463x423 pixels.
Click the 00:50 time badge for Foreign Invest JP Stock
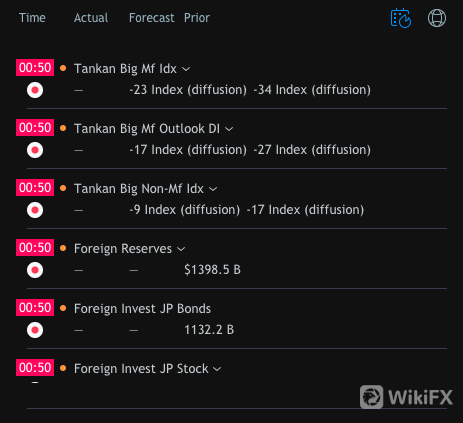35,368
